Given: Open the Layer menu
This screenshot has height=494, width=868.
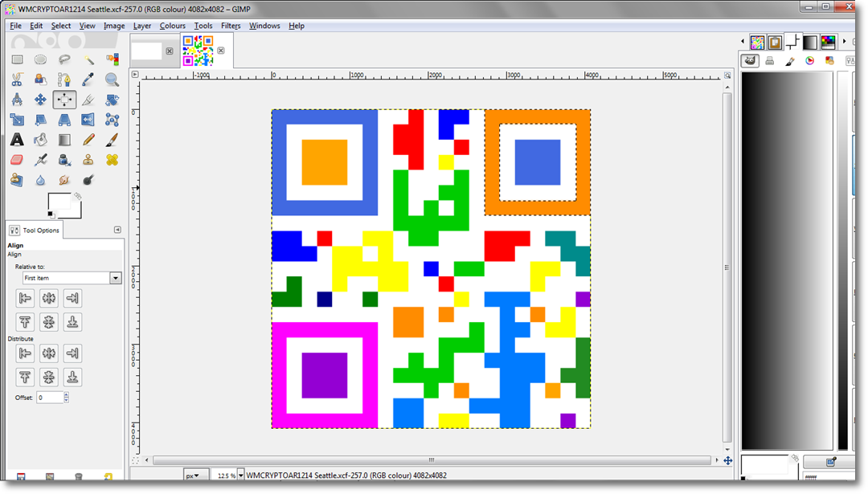Looking at the screenshot, I should point(141,26).
